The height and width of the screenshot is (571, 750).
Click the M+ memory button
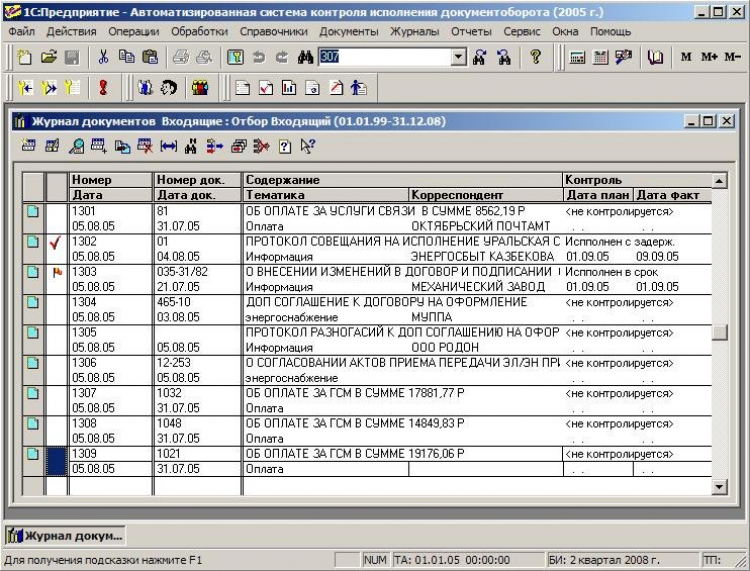pyautogui.click(x=709, y=57)
